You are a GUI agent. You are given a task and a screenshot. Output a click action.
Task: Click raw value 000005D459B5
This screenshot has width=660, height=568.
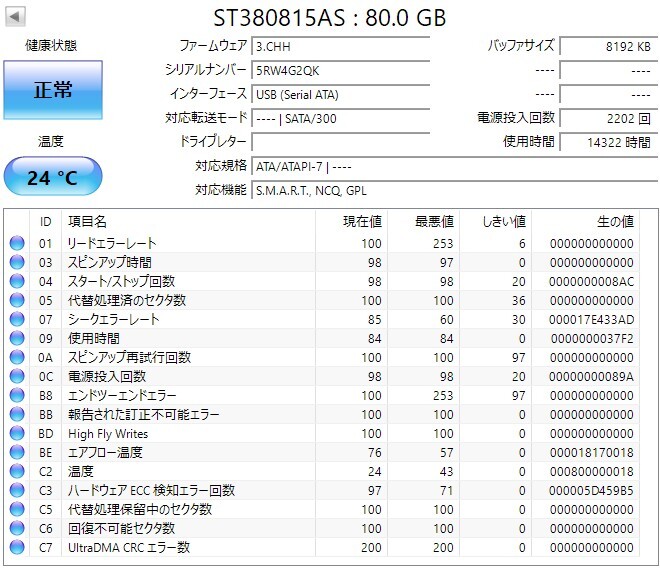click(x=591, y=491)
